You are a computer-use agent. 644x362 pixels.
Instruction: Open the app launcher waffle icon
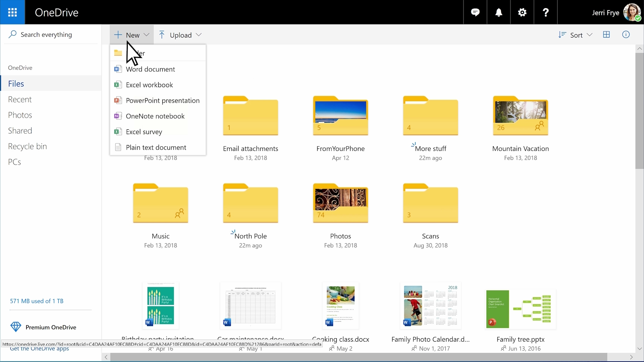(12, 12)
